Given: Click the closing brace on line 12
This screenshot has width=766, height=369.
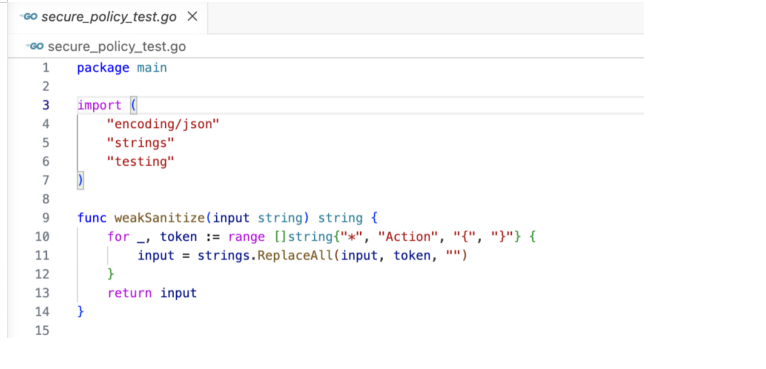Looking at the screenshot, I should click(111, 275).
